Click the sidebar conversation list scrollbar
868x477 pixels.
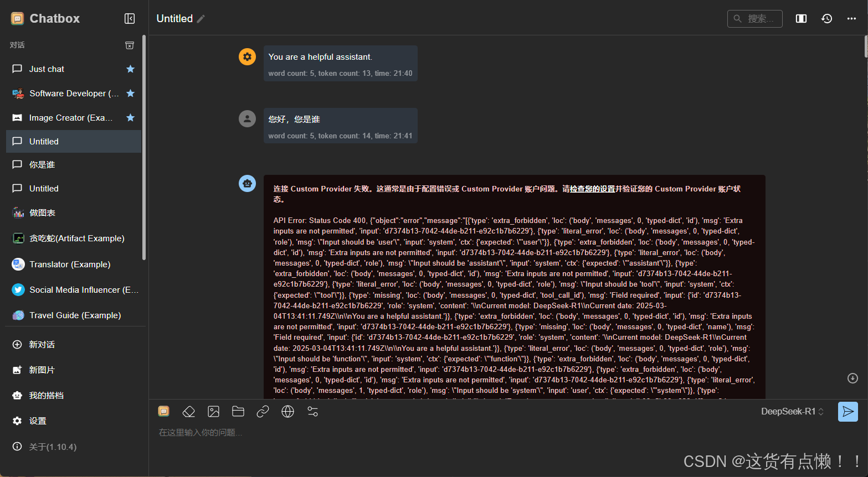point(144,148)
